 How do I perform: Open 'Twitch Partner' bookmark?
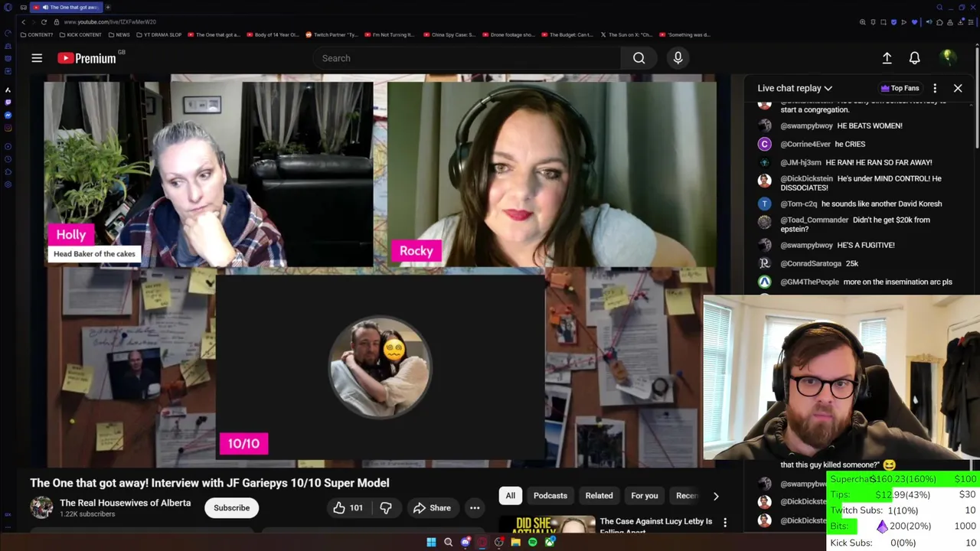click(x=332, y=34)
